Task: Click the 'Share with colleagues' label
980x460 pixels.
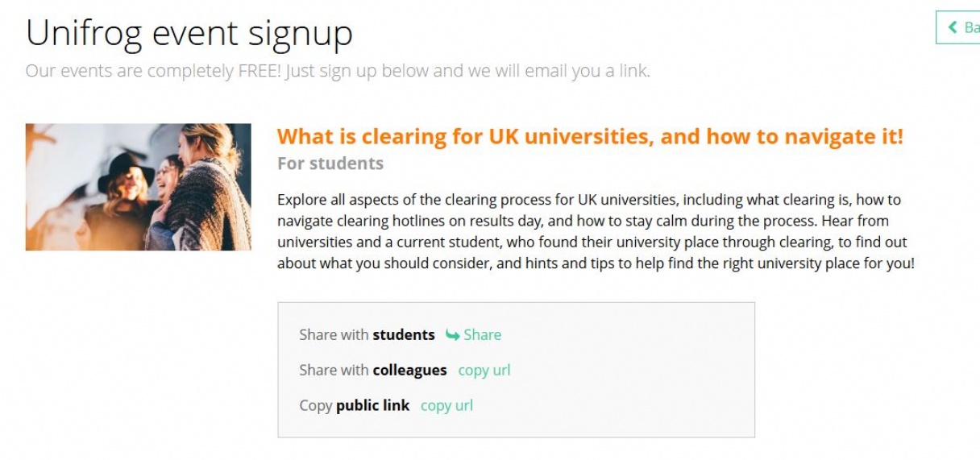Action: [372, 371]
